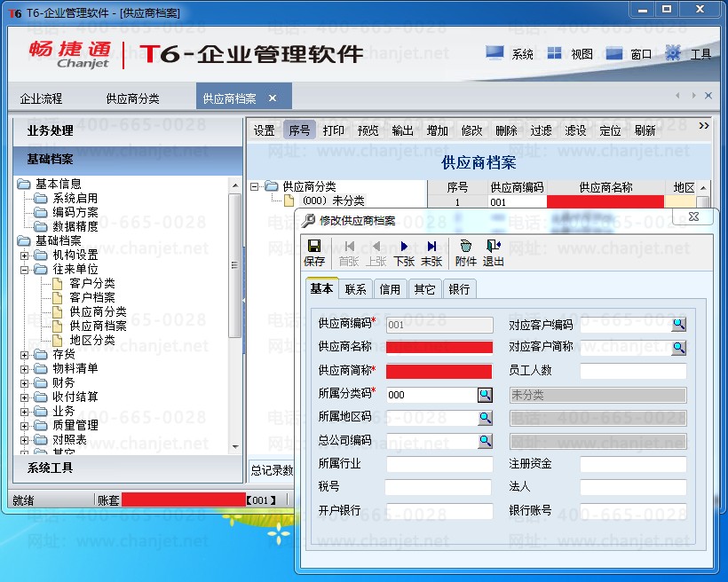Expand the 存货 tree node
728x582 pixels.
(24, 355)
